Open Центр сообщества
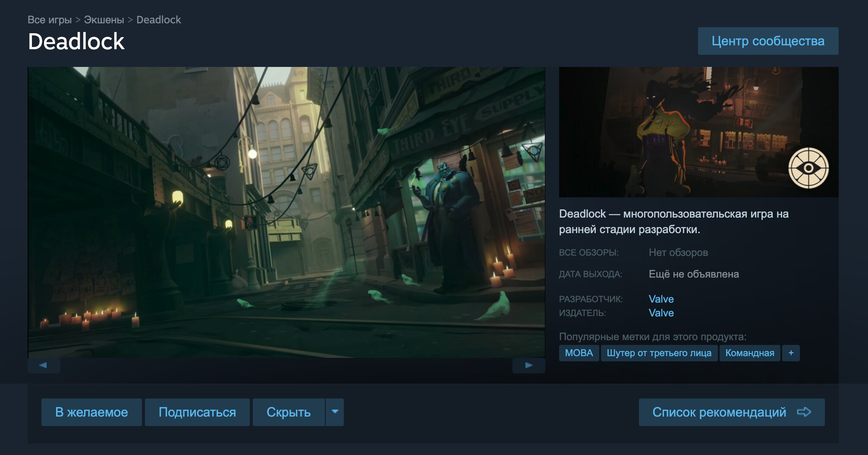 (768, 41)
